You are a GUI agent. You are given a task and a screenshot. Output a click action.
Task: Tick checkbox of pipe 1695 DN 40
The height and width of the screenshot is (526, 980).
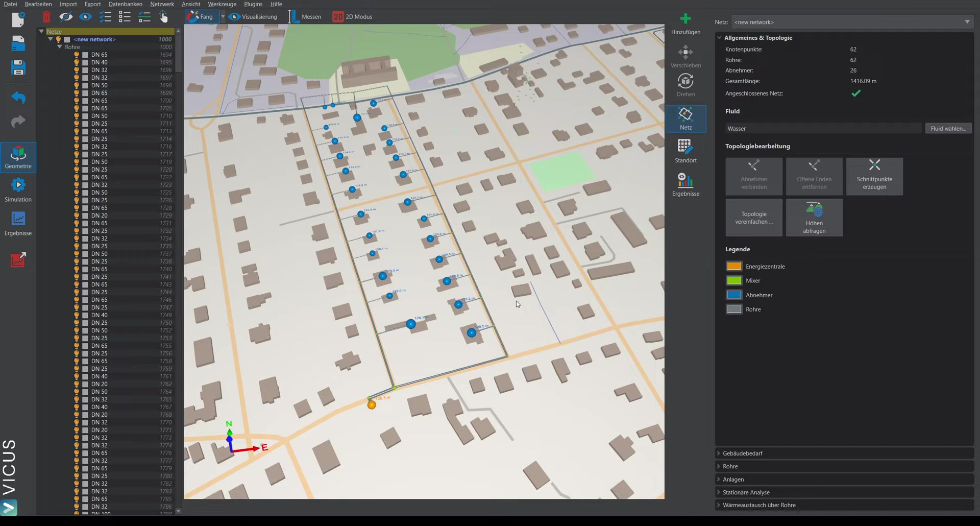pyautogui.click(x=85, y=62)
